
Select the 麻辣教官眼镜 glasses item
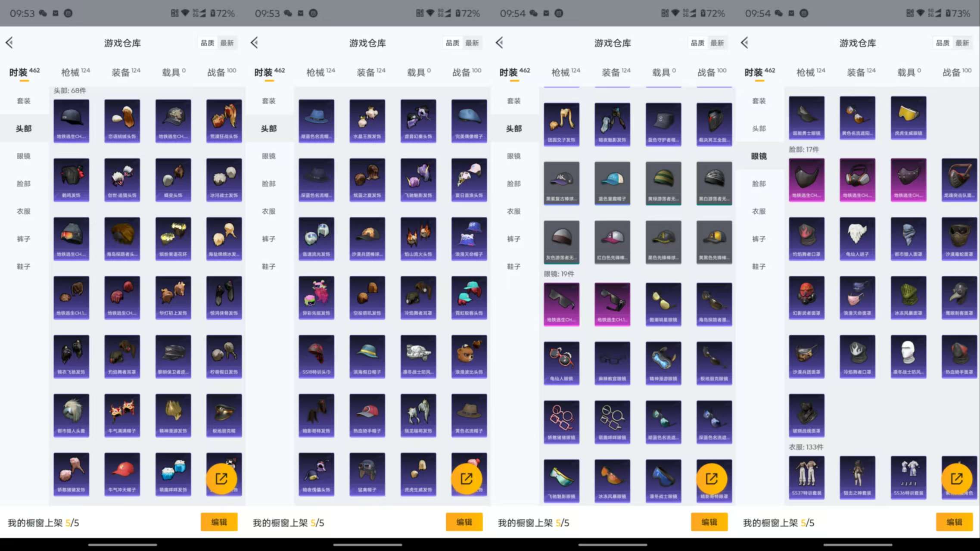(612, 363)
